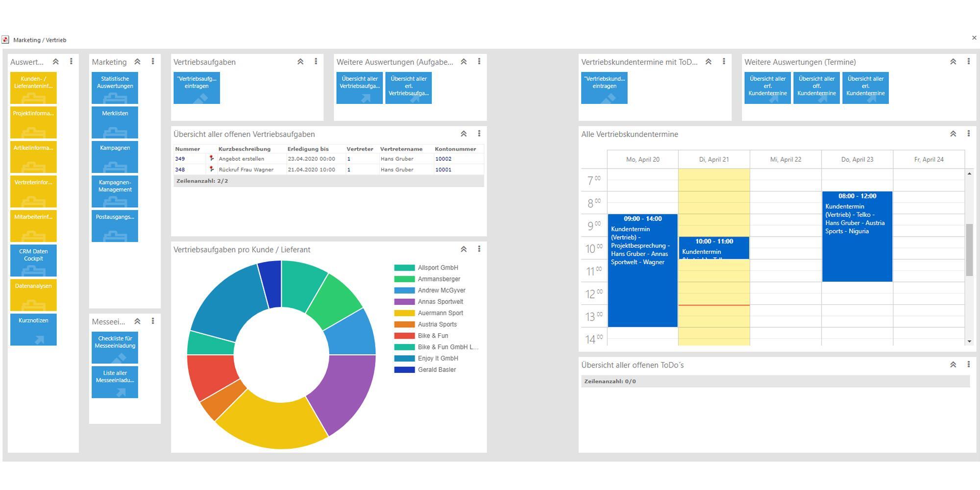Screen dimensions: 980x490
Task: Open the Mitarbeiterinf... tile
Action: coord(33,226)
